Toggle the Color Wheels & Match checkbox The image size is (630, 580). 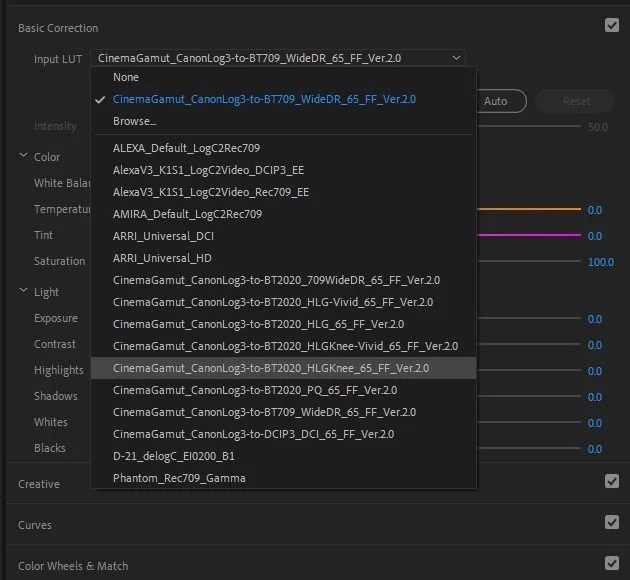pyautogui.click(x=612, y=563)
